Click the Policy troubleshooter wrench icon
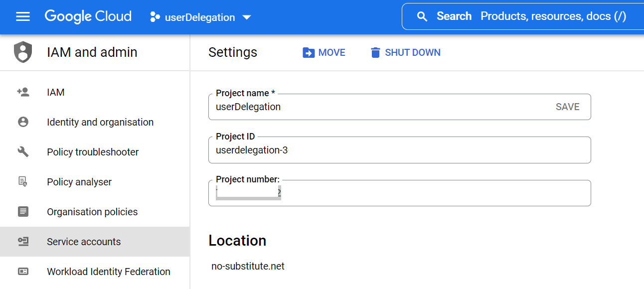 click(23, 152)
